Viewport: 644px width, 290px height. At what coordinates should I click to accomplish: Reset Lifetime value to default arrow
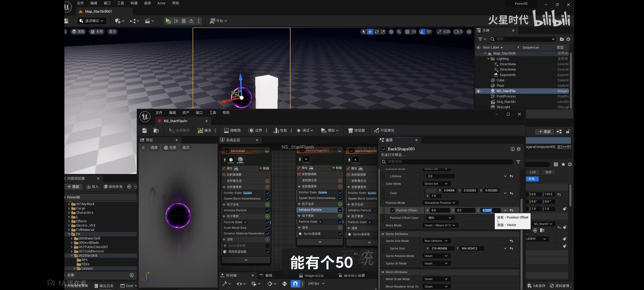(511, 176)
